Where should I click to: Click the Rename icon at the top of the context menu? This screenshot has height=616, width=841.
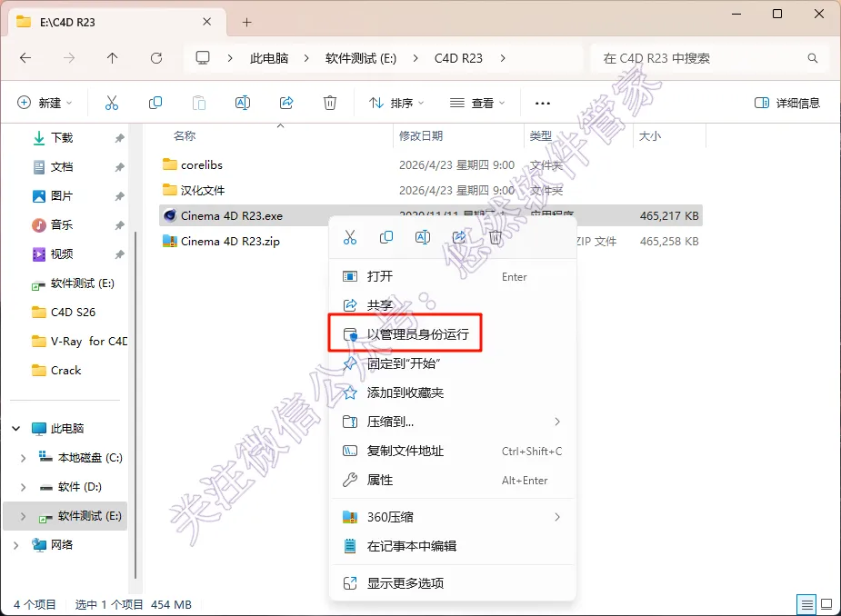click(423, 237)
